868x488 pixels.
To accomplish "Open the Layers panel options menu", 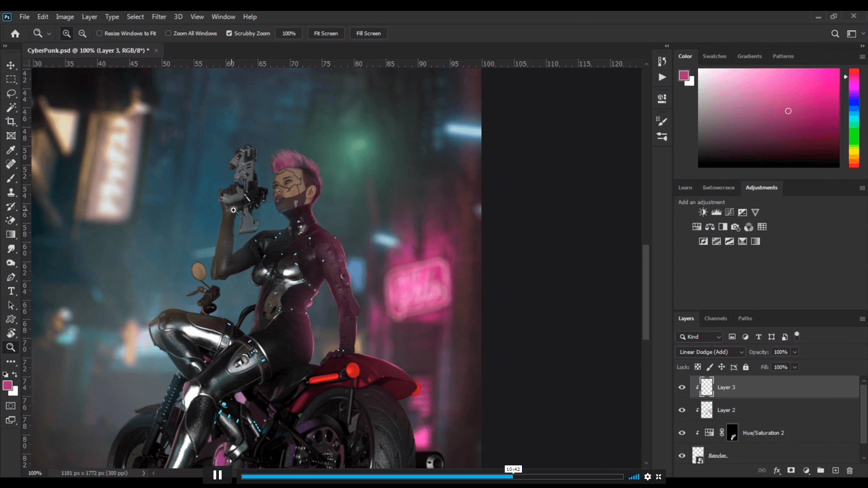I will (862, 319).
